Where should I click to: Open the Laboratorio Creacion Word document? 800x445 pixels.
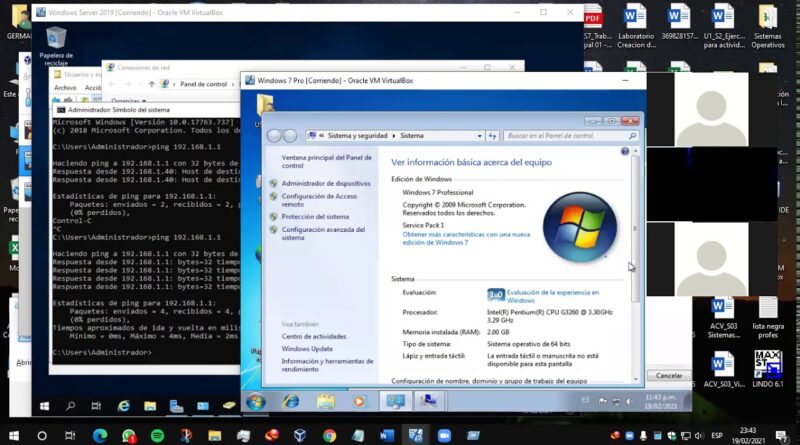click(636, 27)
